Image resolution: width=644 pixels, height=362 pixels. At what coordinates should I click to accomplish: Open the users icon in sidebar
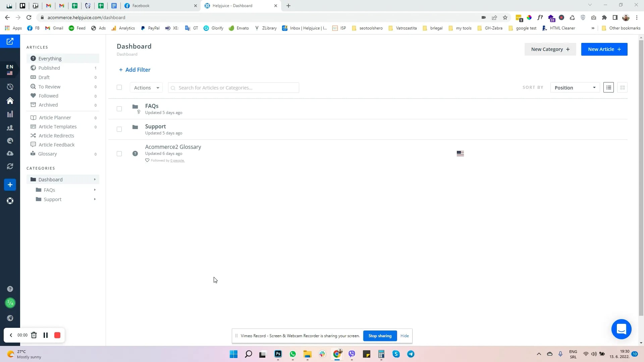pos(10,128)
